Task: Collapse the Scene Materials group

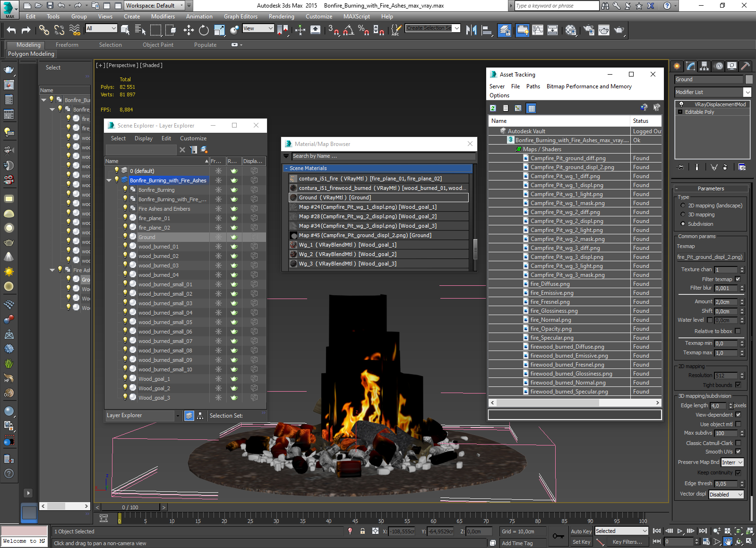Action: point(286,168)
